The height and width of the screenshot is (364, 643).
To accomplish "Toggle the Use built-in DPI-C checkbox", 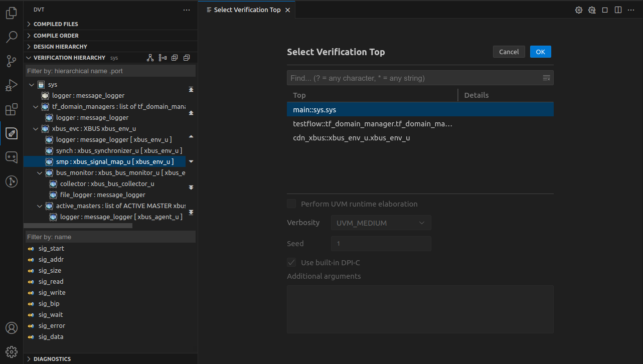I will (291, 262).
